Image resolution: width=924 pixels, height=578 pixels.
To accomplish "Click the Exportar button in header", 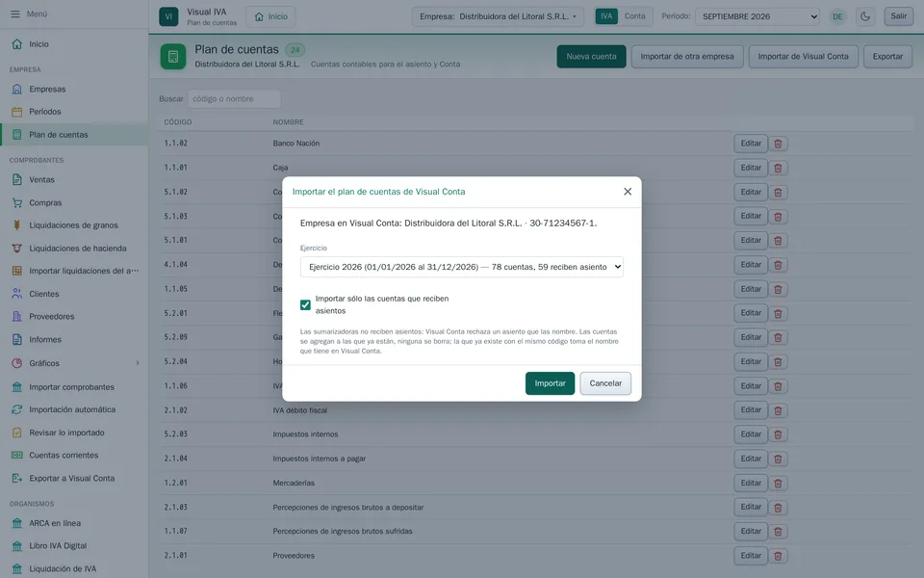I will 887,57.
